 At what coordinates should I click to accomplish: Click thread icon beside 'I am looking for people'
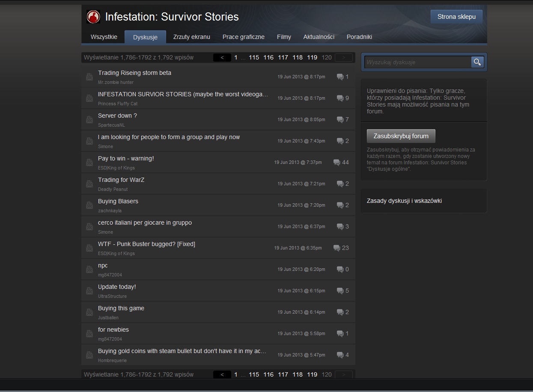(x=89, y=141)
